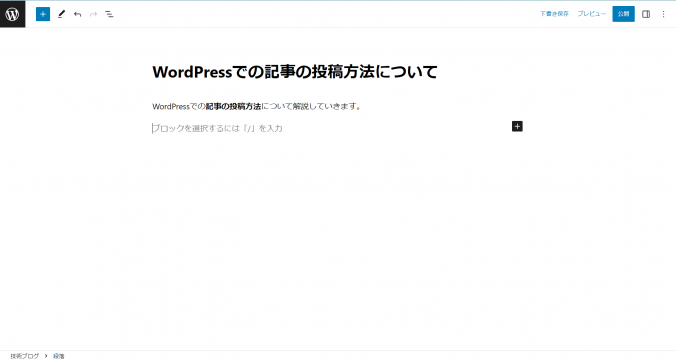
Task: Open the document overview list view
Action: tap(110, 14)
